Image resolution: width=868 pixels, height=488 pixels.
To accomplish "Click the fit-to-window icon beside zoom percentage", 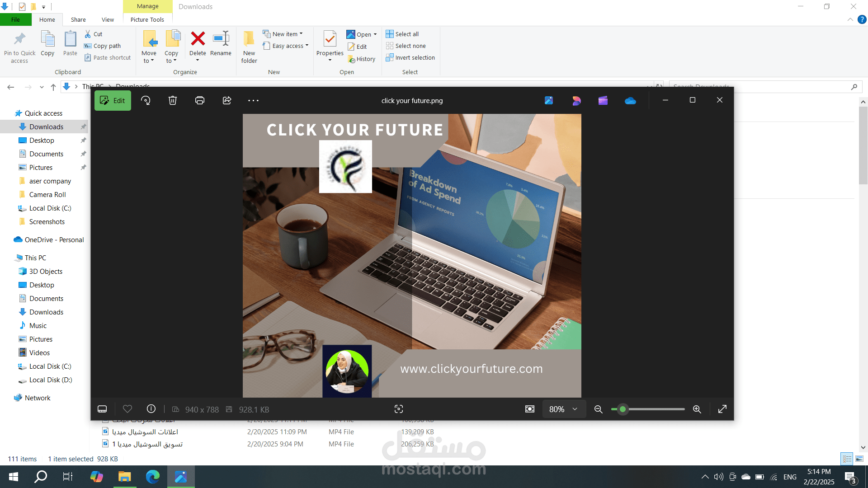I will coord(530,409).
